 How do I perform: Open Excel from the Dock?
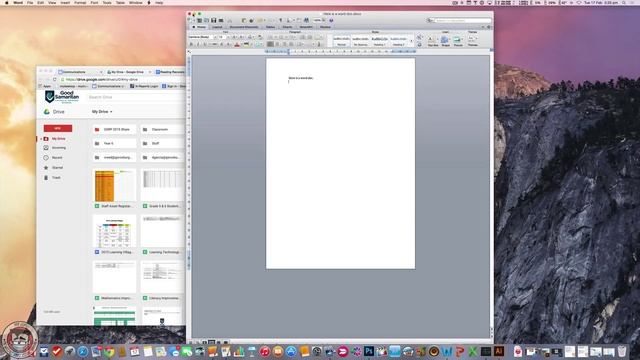click(472, 351)
